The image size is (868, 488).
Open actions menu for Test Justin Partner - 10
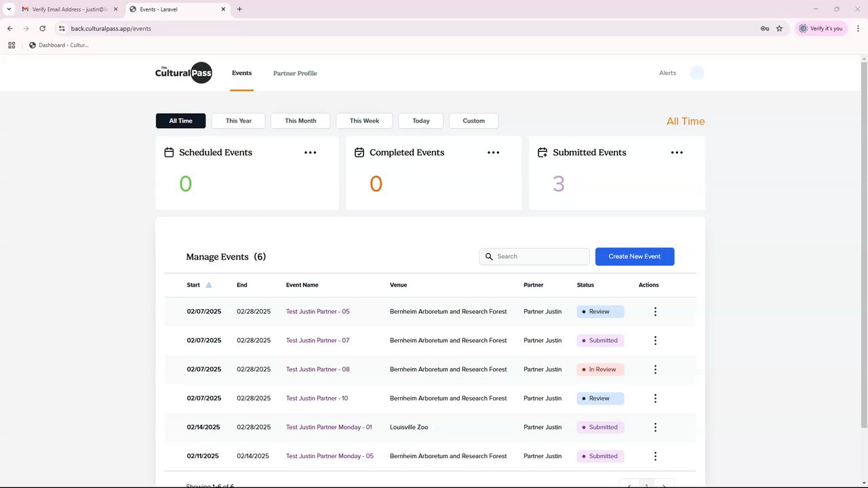655,399
